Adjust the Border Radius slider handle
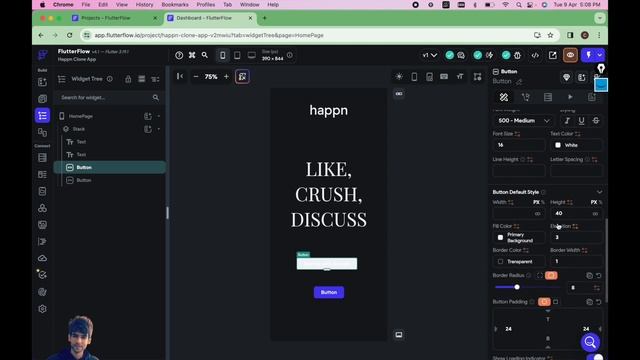This screenshot has width=640, height=360. 517,287
